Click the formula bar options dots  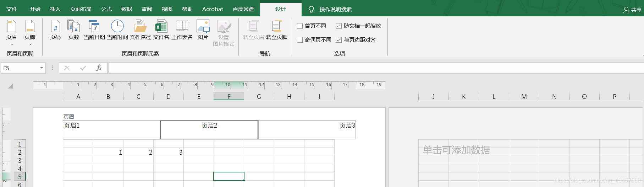coord(52,68)
